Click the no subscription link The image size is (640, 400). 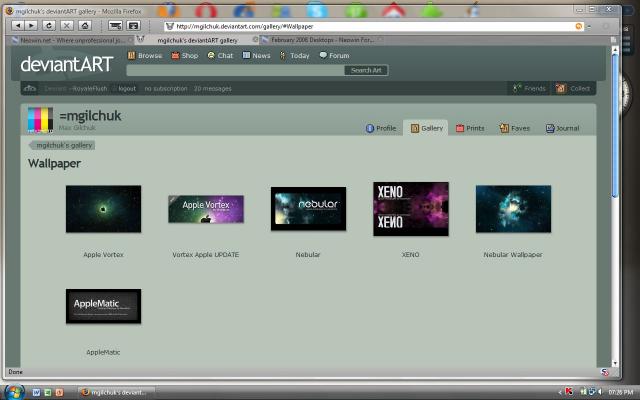166,89
